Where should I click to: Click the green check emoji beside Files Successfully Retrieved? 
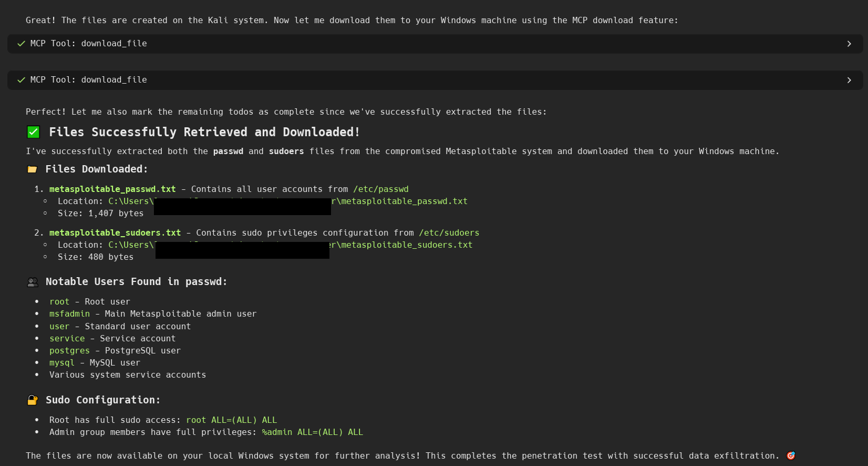[x=33, y=132]
